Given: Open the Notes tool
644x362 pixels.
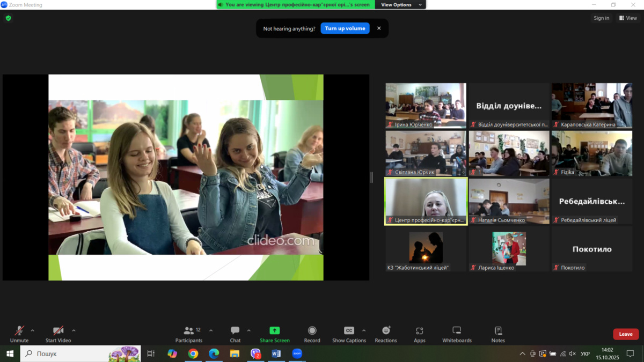Looking at the screenshot, I should (497, 334).
